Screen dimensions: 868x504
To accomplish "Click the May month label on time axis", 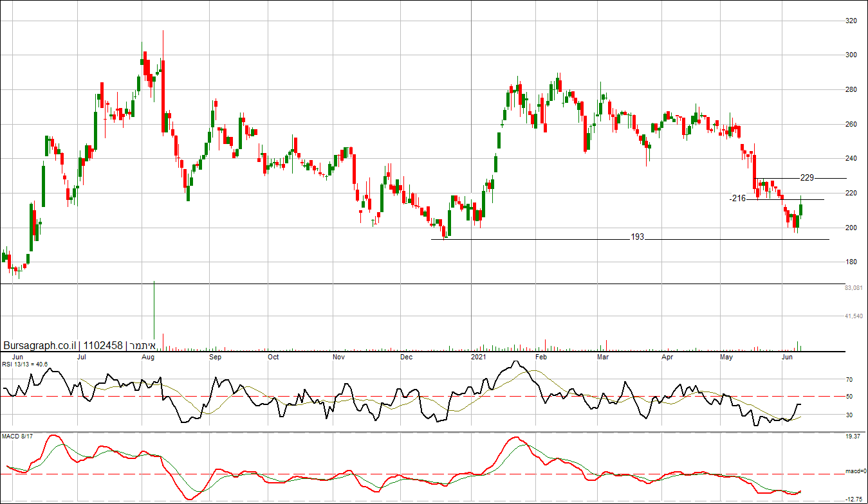I will click(726, 356).
